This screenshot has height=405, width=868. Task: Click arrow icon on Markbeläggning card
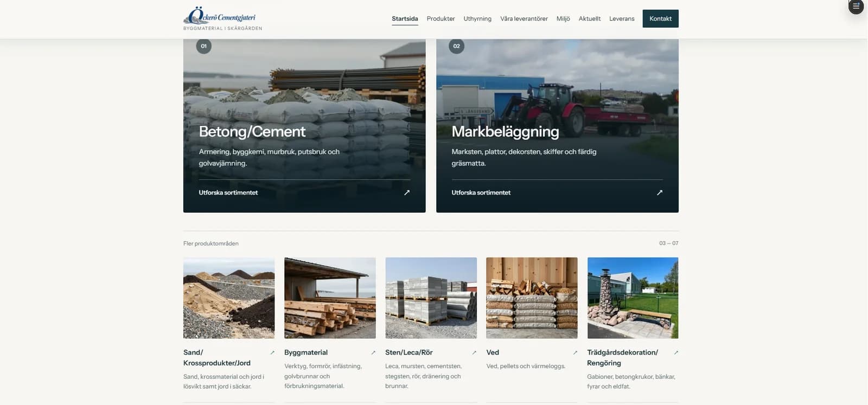coord(660,192)
